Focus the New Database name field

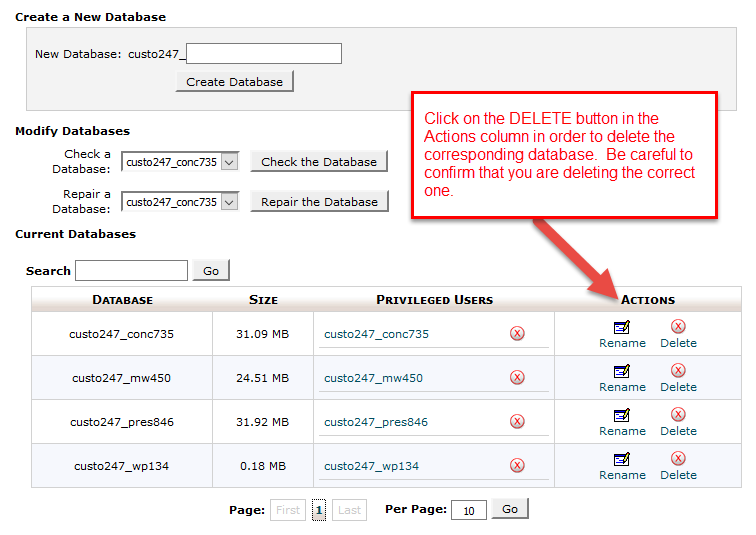pyautogui.click(x=264, y=54)
